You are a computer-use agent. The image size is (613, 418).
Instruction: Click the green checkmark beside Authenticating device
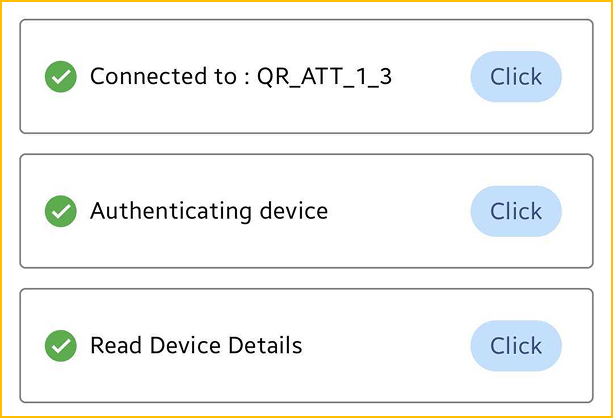click(61, 211)
